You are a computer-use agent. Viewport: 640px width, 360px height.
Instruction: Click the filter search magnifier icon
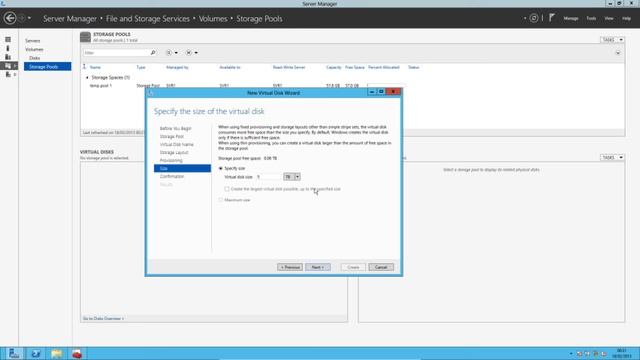[x=153, y=53]
